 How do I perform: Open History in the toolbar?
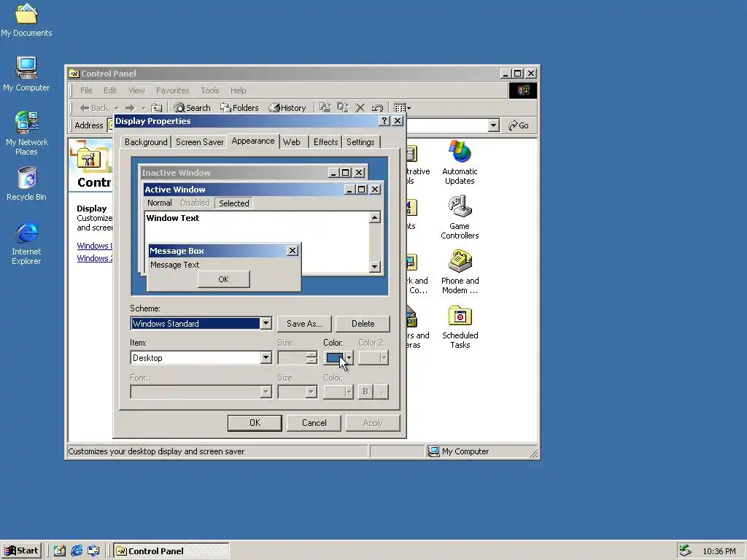tap(287, 108)
